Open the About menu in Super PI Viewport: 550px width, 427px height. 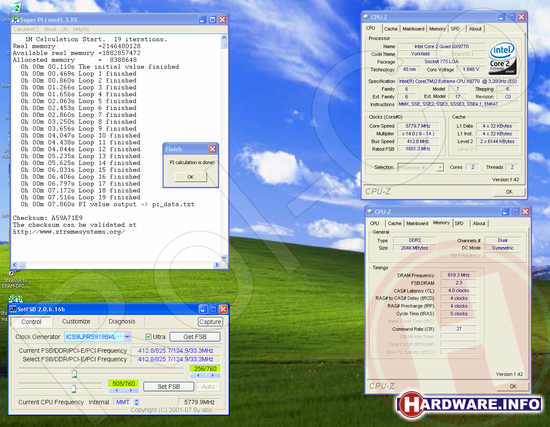point(56,29)
